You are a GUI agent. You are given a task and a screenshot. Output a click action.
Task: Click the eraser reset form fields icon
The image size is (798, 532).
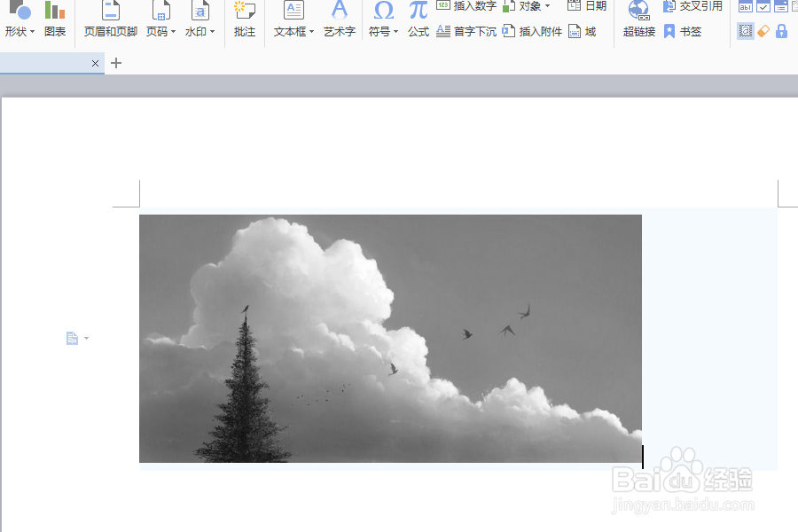(763, 31)
